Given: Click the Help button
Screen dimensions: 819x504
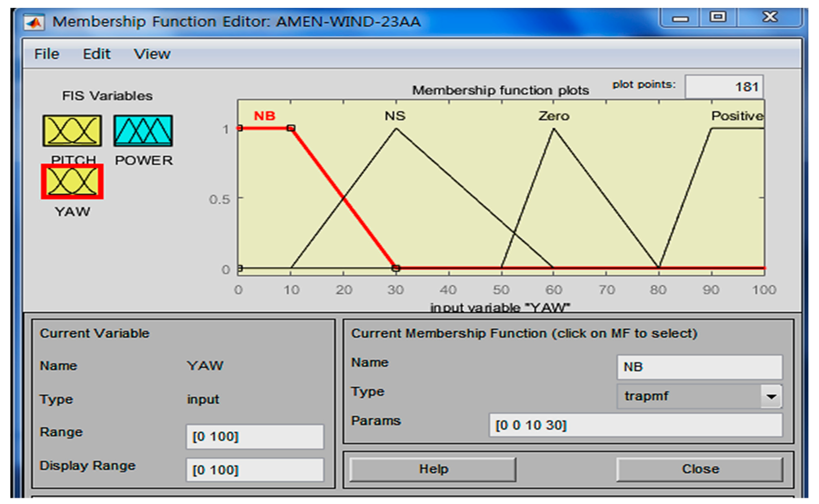Looking at the screenshot, I should tap(433, 469).
